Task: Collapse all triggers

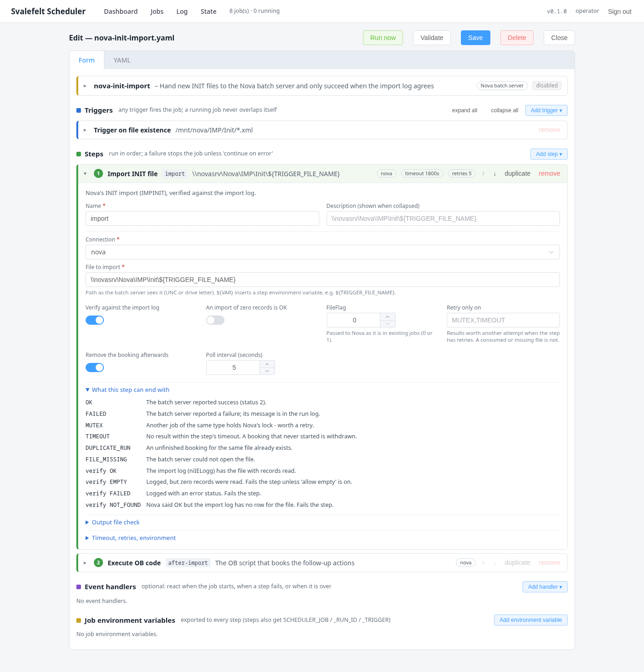Action: point(505,110)
